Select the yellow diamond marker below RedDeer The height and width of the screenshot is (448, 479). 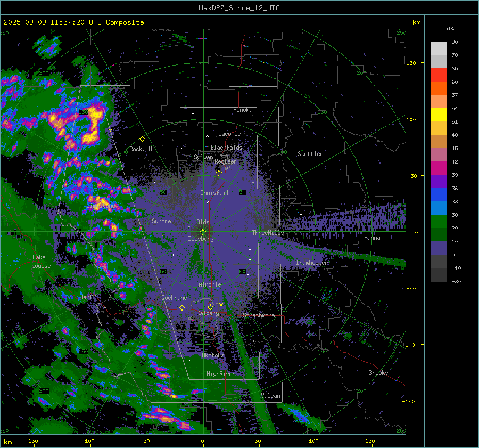[219, 173]
